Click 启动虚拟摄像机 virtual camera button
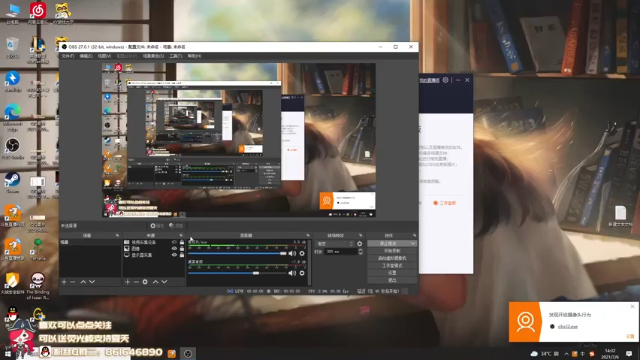Screen dimensions: 640x360 point(392,258)
